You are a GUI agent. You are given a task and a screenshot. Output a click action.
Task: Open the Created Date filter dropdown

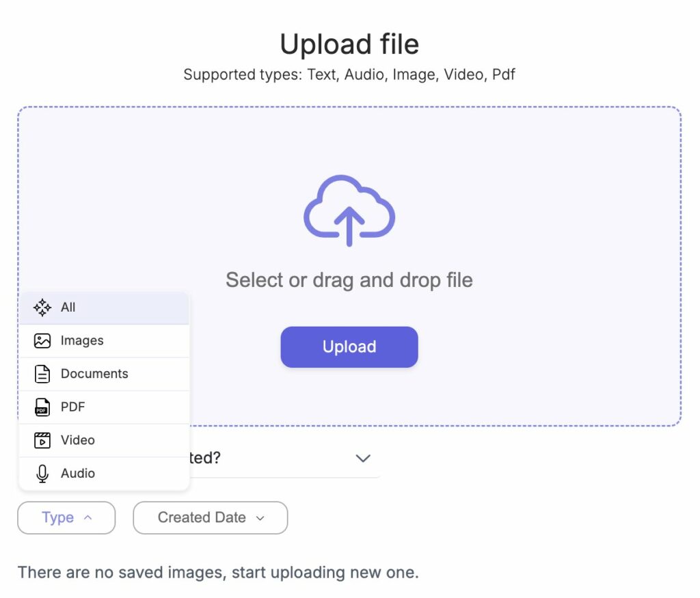click(x=210, y=518)
